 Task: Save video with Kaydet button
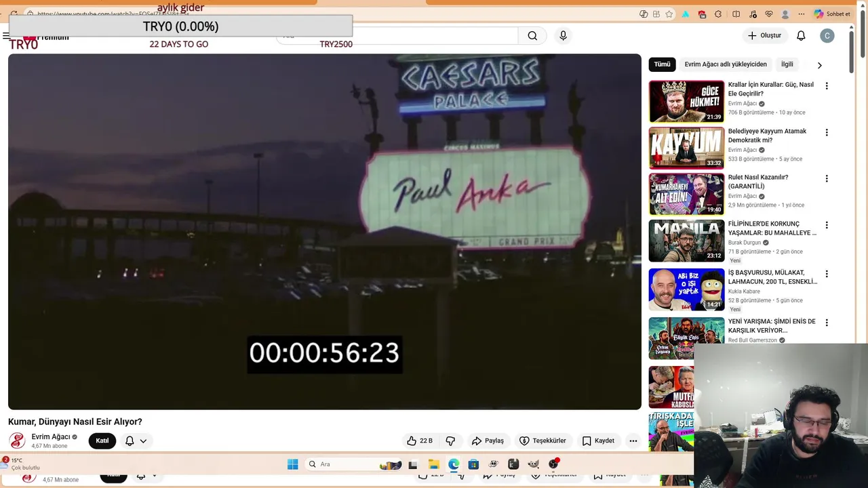pyautogui.click(x=598, y=441)
